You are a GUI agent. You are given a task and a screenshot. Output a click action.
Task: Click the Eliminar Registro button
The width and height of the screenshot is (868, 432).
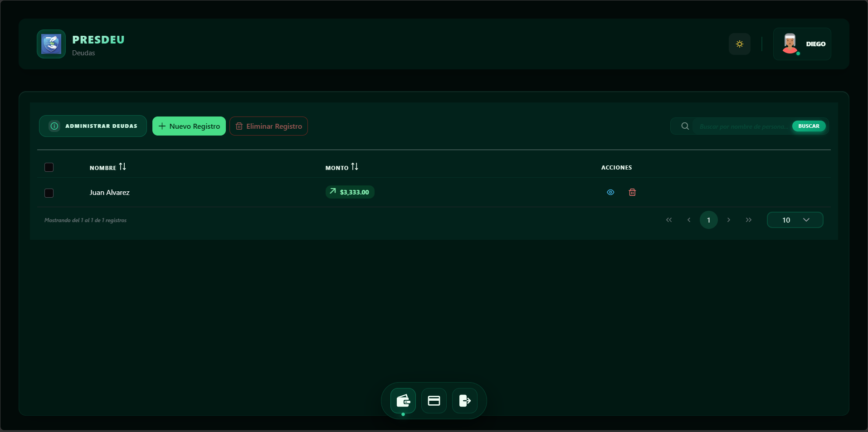click(x=268, y=126)
